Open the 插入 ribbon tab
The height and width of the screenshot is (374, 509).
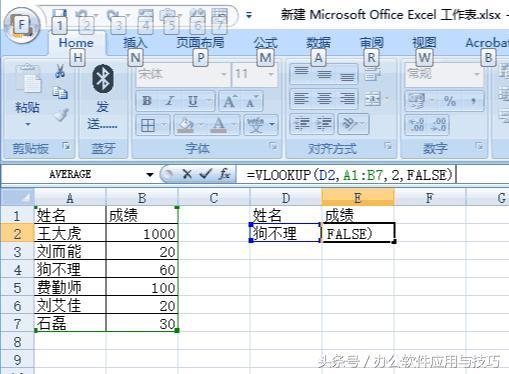135,43
